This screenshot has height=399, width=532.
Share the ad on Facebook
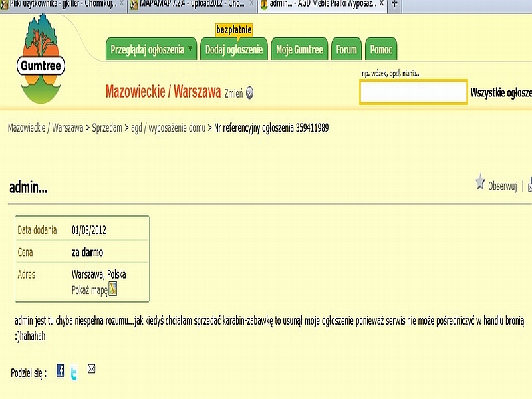(x=61, y=371)
